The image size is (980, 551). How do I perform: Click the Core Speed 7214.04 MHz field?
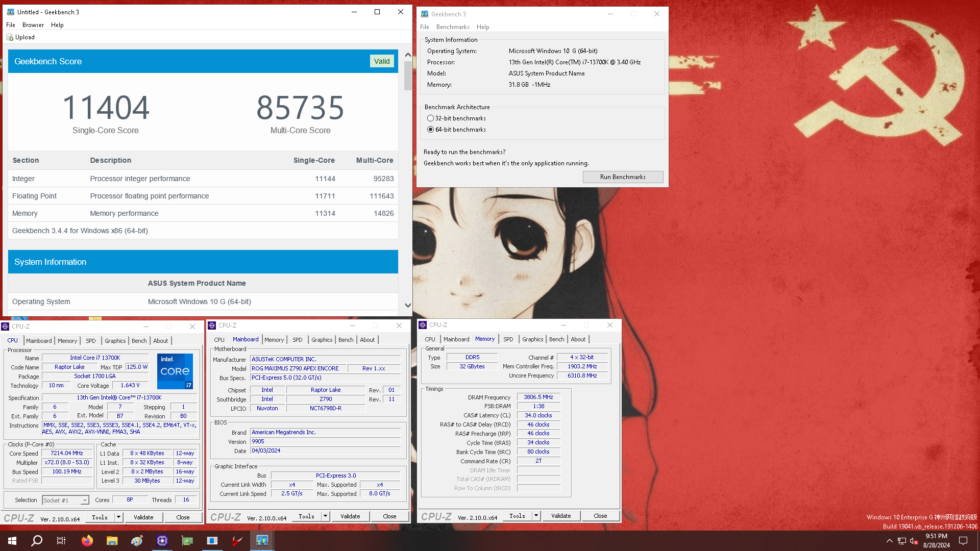67,454
